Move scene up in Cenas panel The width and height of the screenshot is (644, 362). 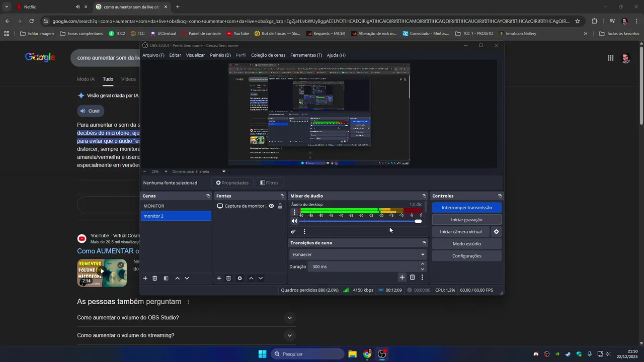pos(177,278)
